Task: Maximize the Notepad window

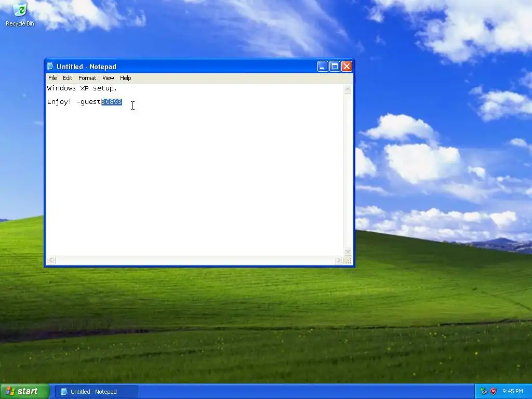Action: (x=335, y=66)
